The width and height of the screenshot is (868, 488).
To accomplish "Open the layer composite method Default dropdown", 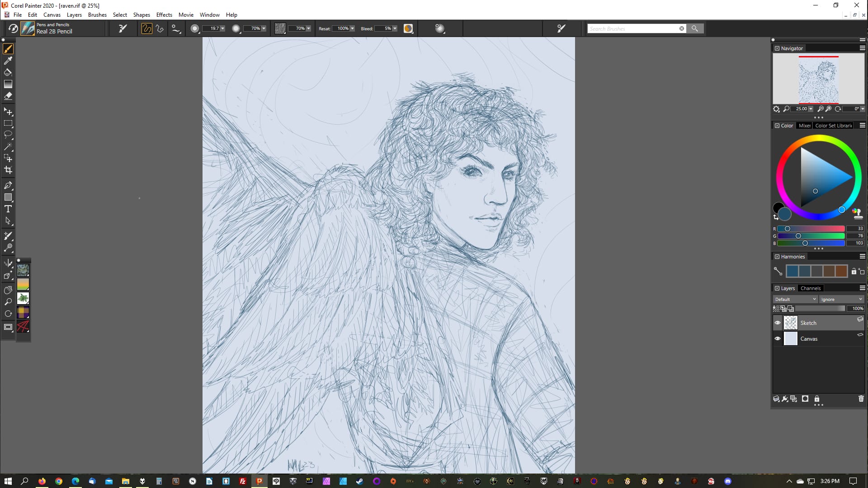I will point(795,299).
